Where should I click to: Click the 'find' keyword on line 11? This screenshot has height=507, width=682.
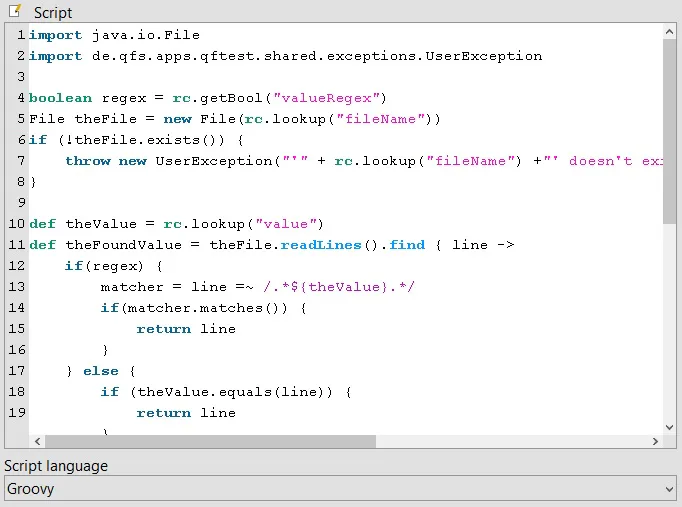pos(407,245)
